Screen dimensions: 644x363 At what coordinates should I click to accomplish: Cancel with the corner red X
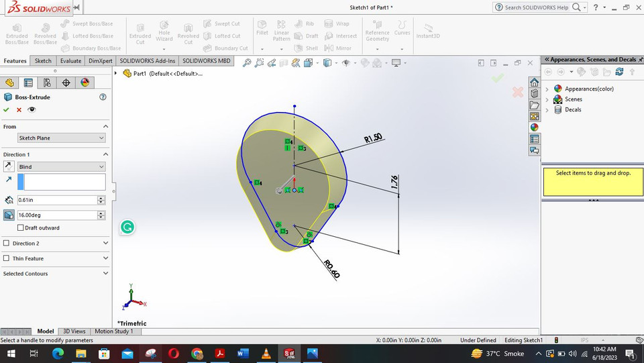tap(518, 92)
